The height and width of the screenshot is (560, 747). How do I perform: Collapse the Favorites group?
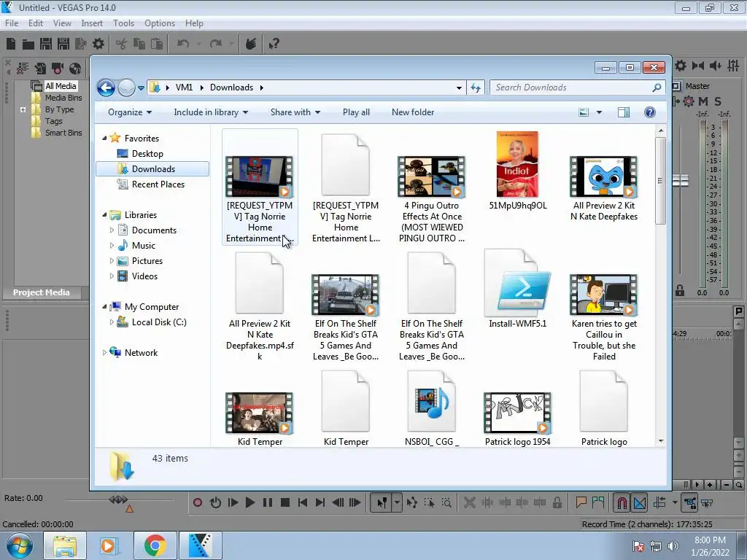(104, 138)
